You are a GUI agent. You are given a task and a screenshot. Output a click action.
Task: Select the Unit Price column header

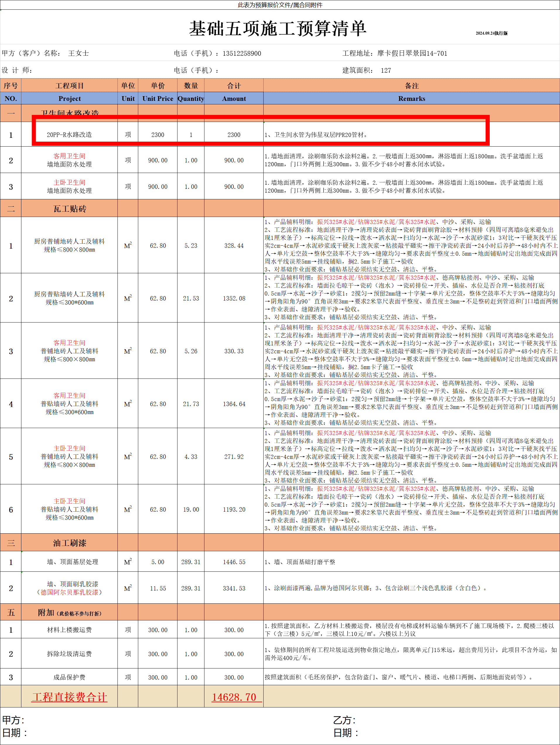click(158, 99)
